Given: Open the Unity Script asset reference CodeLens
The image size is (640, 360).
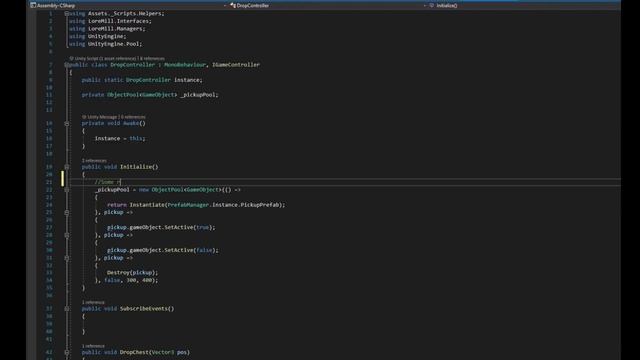Looking at the screenshot, I should click(x=105, y=59).
